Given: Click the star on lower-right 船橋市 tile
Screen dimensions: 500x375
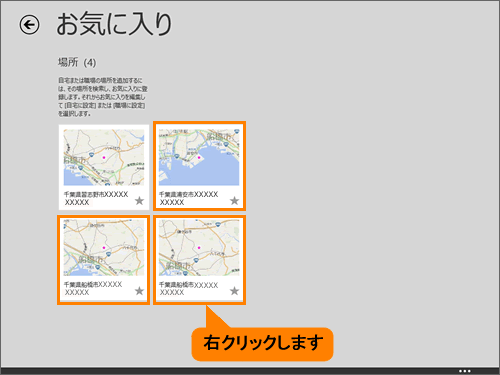Looking at the screenshot, I should (x=234, y=291).
